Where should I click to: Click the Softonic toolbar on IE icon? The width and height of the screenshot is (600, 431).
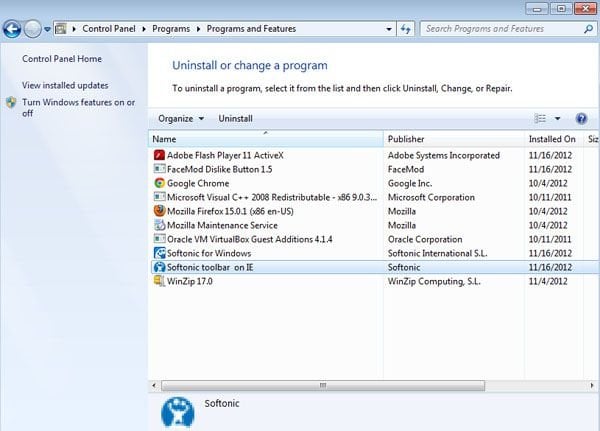[159, 267]
